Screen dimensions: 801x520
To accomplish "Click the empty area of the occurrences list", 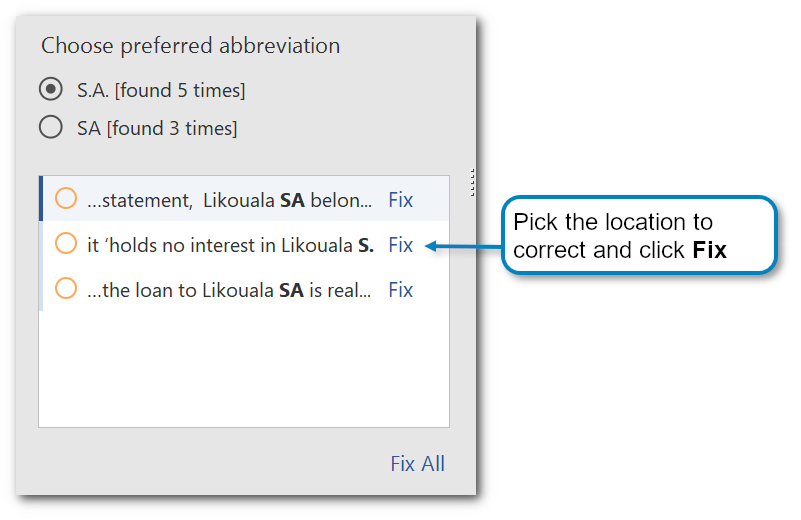I will coord(243,370).
